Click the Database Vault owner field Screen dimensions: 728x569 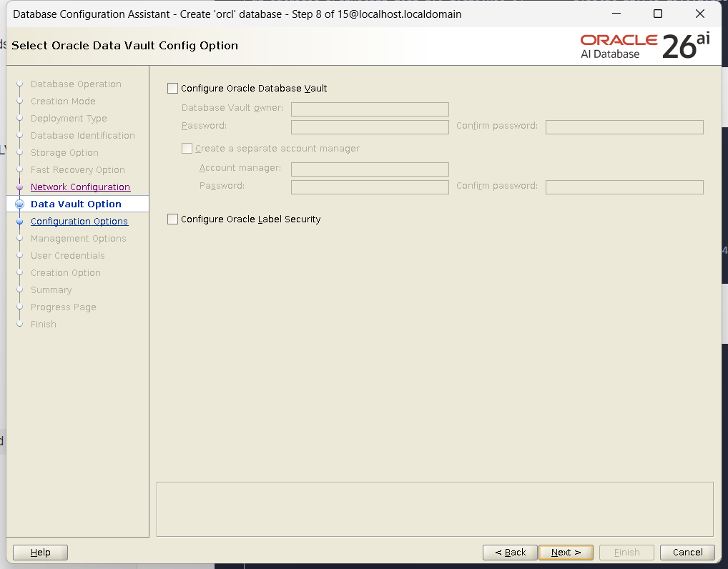(370, 109)
